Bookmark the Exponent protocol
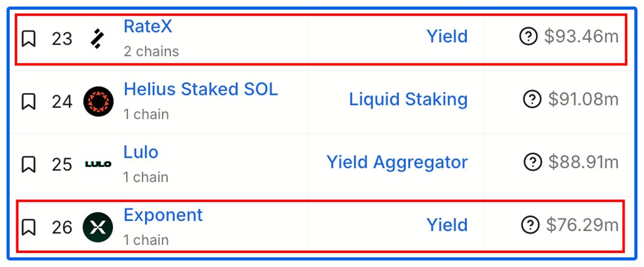Image resolution: width=644 pixels, height=267 pixels. pos(28,227)
